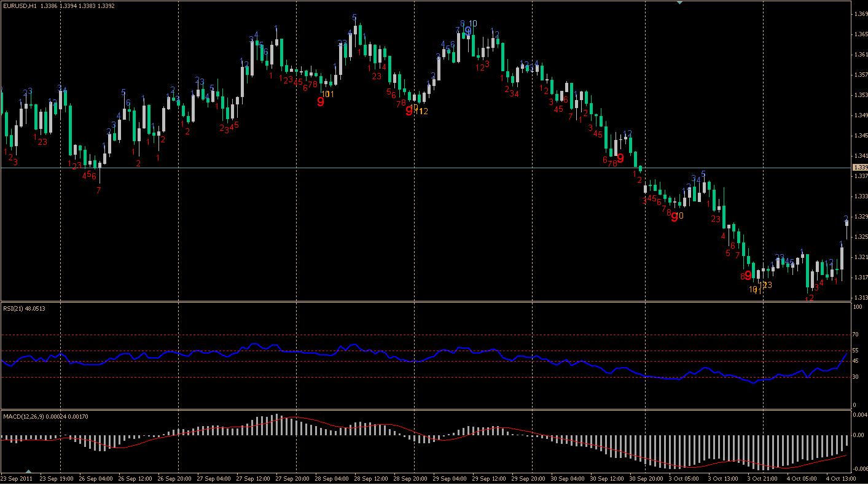The width and height of the screenshot is (868, 485).
Task: Click the chart shift triangle at top
Action: point(679,3)
